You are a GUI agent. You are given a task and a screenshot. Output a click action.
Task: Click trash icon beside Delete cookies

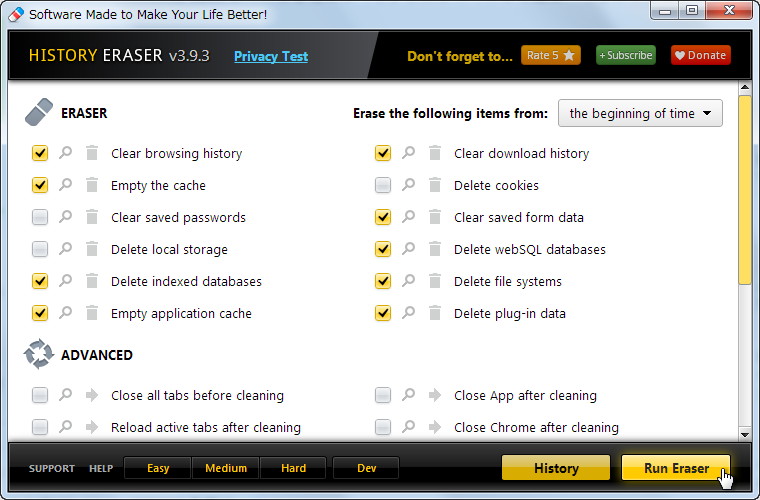[435, 185]
